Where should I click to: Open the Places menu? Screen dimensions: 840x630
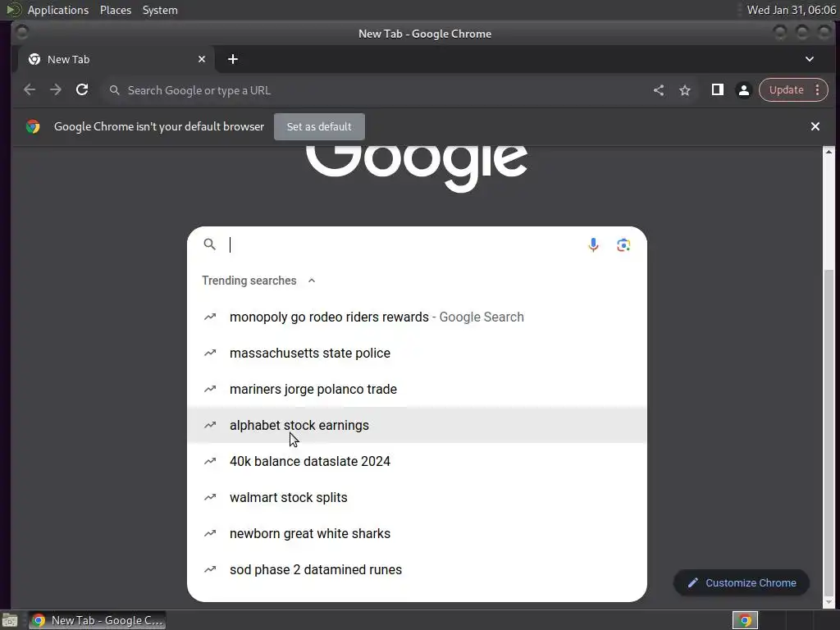(x=116, y=10)
